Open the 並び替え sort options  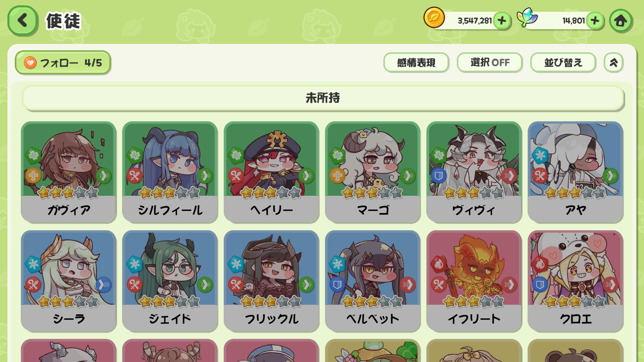click(x=563, y=63)
